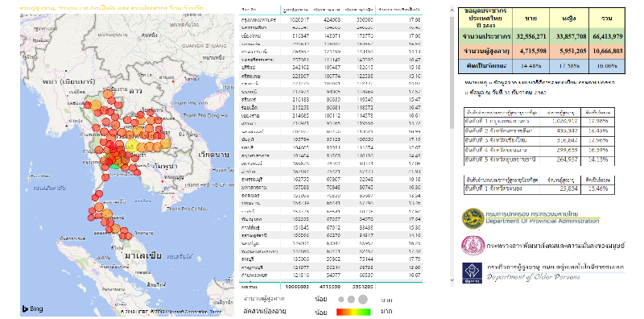Click '299,639' in the top-five ranking table
Screen dimensions: 644x319
568,150
